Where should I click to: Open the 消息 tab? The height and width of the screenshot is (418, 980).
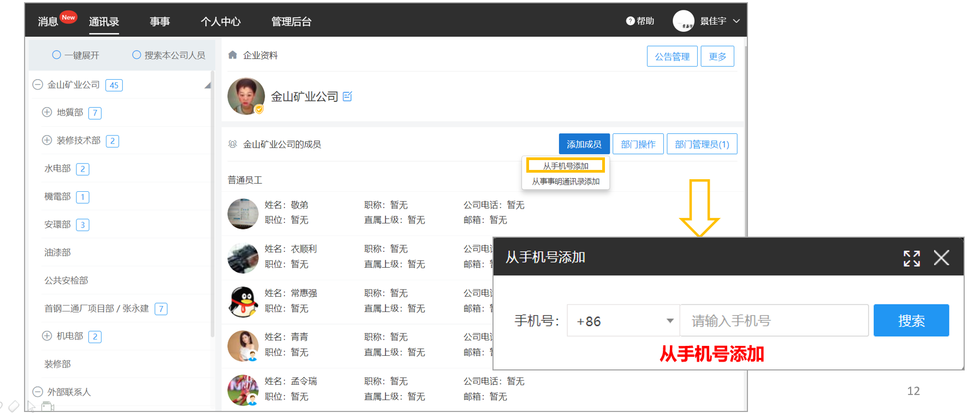pos(48,22)
